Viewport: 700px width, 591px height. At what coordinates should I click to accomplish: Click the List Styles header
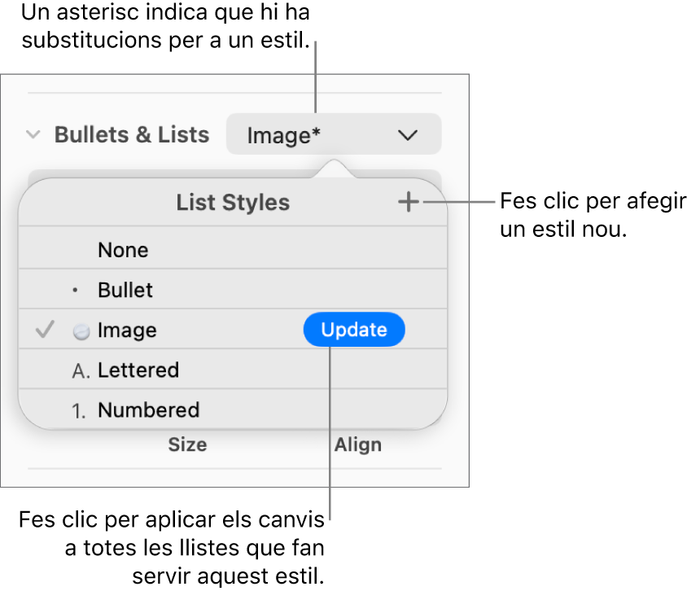coord(233,203)
